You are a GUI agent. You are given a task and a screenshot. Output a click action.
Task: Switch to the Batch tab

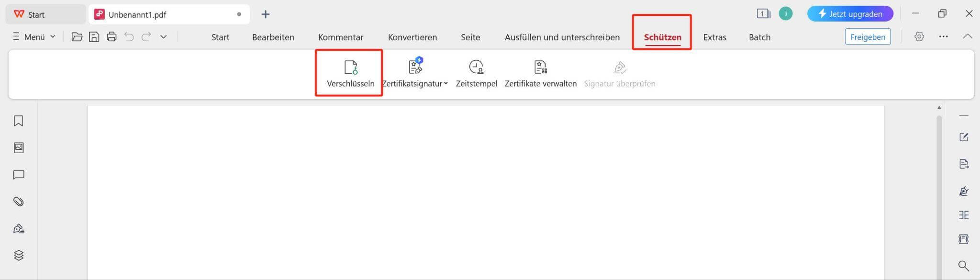(x=759, y=37)
